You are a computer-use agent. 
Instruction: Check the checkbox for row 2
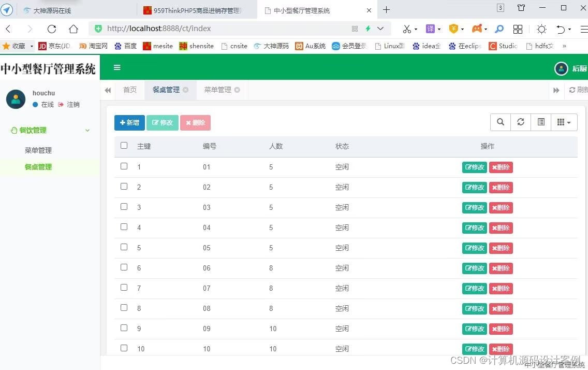124,187
